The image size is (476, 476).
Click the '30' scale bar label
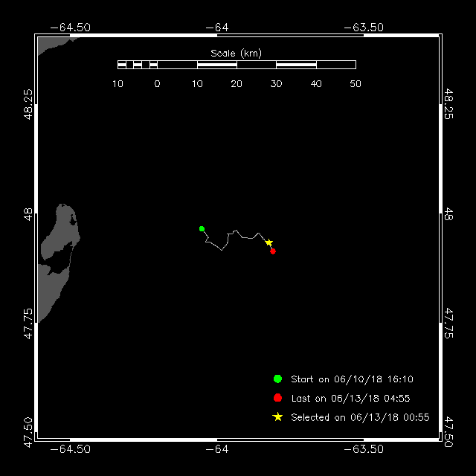pyautogui.click(x=276, y=84)
